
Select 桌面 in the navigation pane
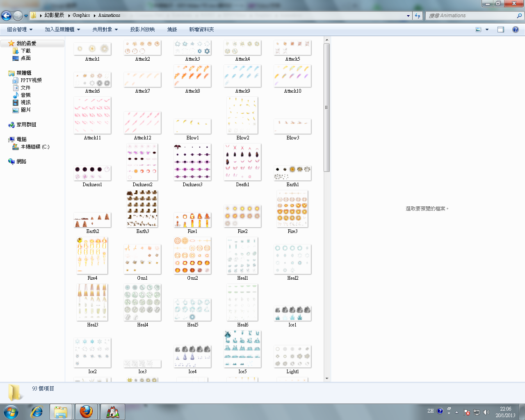tap(25, 58)
